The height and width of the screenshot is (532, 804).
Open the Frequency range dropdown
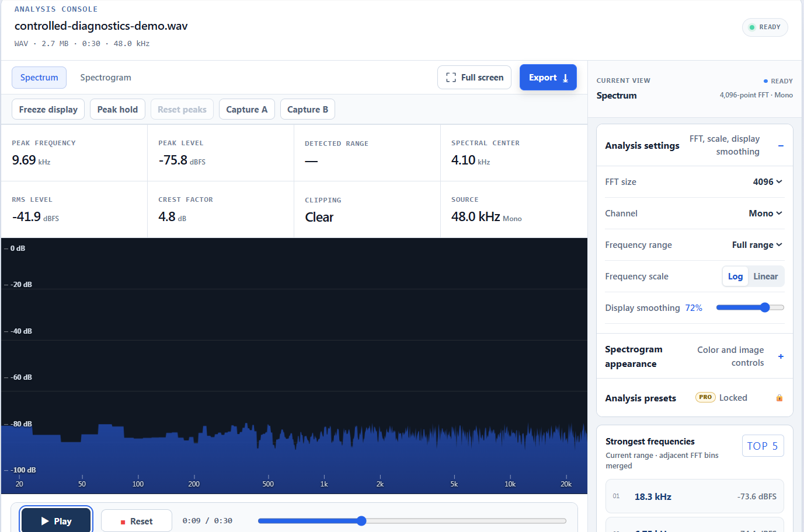tap(757, 245)
